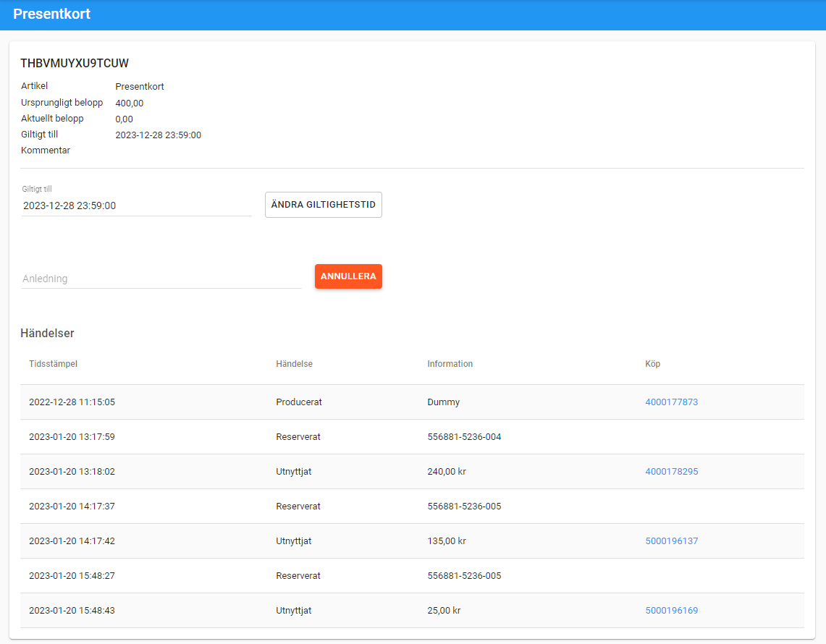Focus the Giltigt till date input field

136,206
